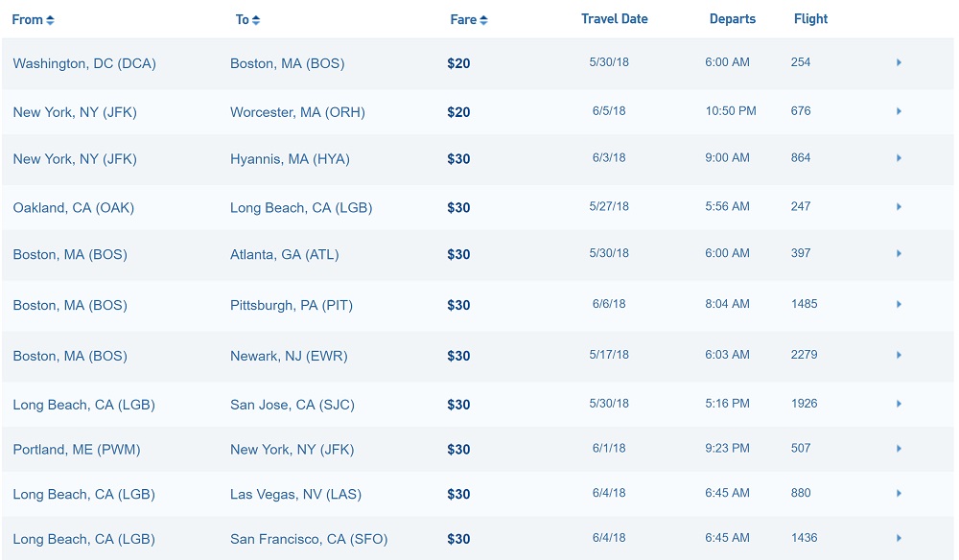This screenshot has height=560, width=959.
Task: Sort the list by Fare
Action: 469,20
